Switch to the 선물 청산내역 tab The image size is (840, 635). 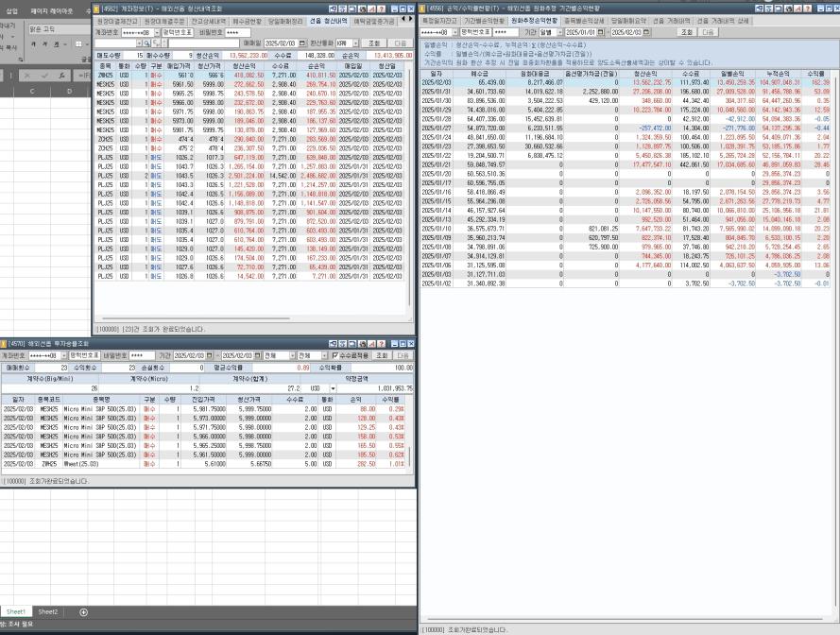[329, 21]
